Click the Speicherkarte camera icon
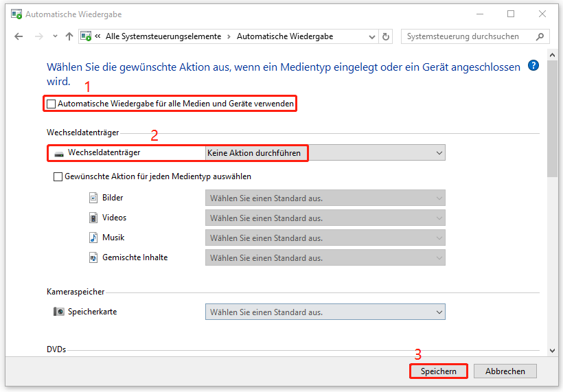563x392 pixels. 59,312
